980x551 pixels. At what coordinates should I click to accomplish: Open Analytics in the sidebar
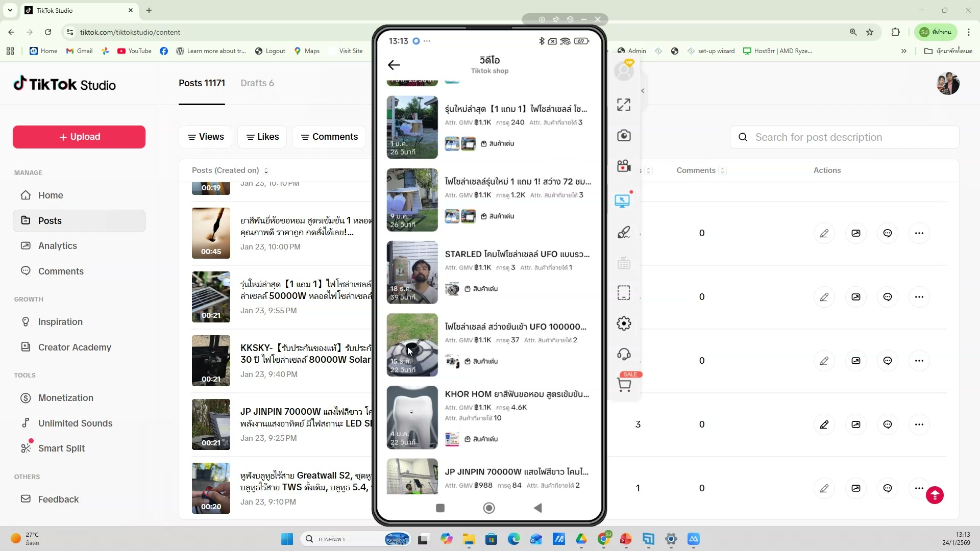pos(57,246)
